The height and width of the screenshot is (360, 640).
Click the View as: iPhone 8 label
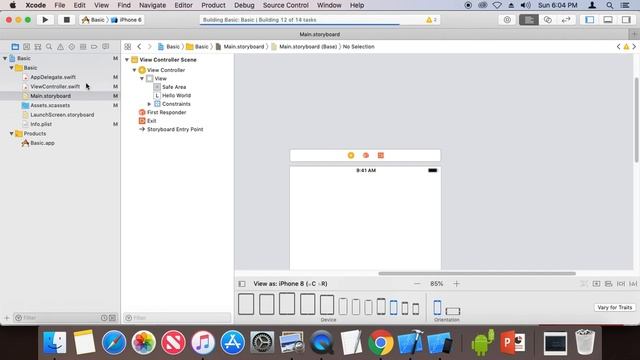tap(290, 284)
